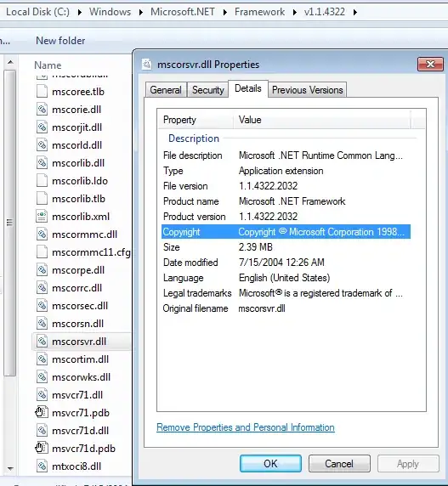Screen dimensions: 448x486
Task: Click the mscormmc.dll file icon
Action: (42, 234)
